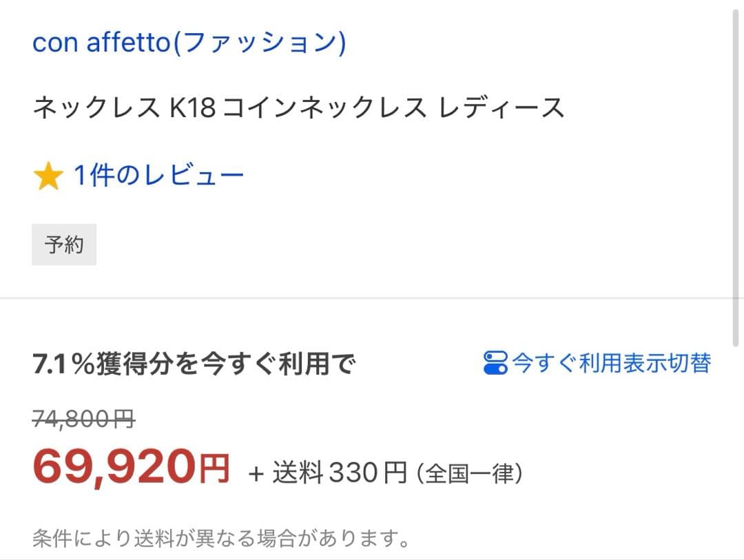
Task: Click the (全国一律) nationwide flat-rate label
Action: click(x=470, y=473)
